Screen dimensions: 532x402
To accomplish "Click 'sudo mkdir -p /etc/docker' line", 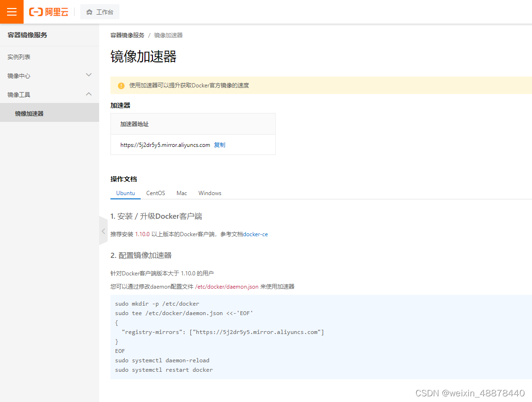I will (157, 304).
